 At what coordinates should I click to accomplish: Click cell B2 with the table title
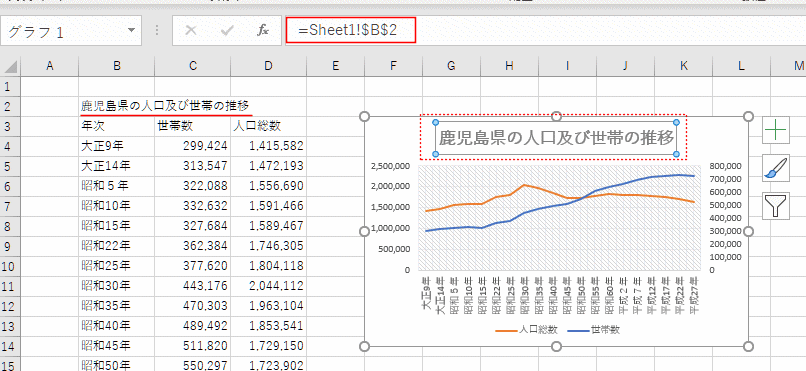pyautogui.click(x=117, y=106)
